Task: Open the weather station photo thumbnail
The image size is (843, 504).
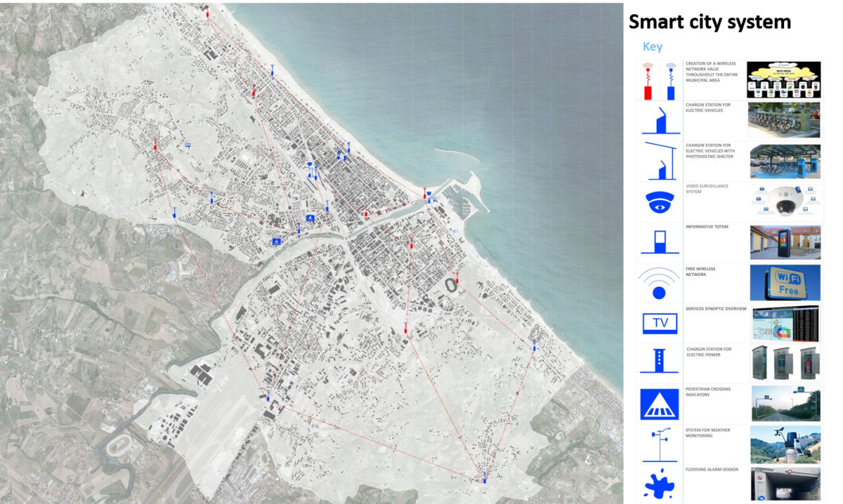Action: tap(785, 444)
